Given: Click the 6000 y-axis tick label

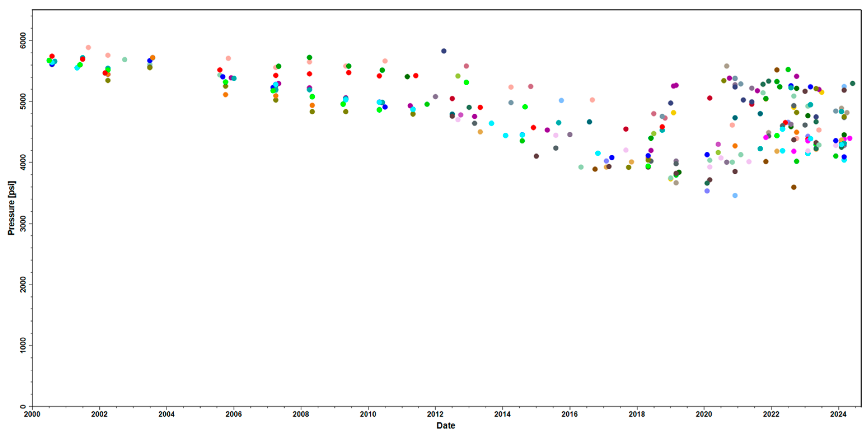Looking at the screenshot, I should coord(23,40).
